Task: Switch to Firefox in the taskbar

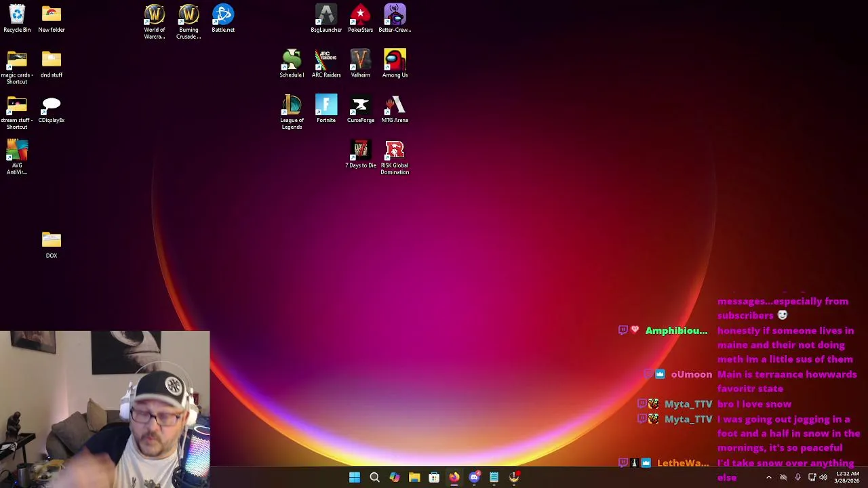Action: click(x=454, y=478)
